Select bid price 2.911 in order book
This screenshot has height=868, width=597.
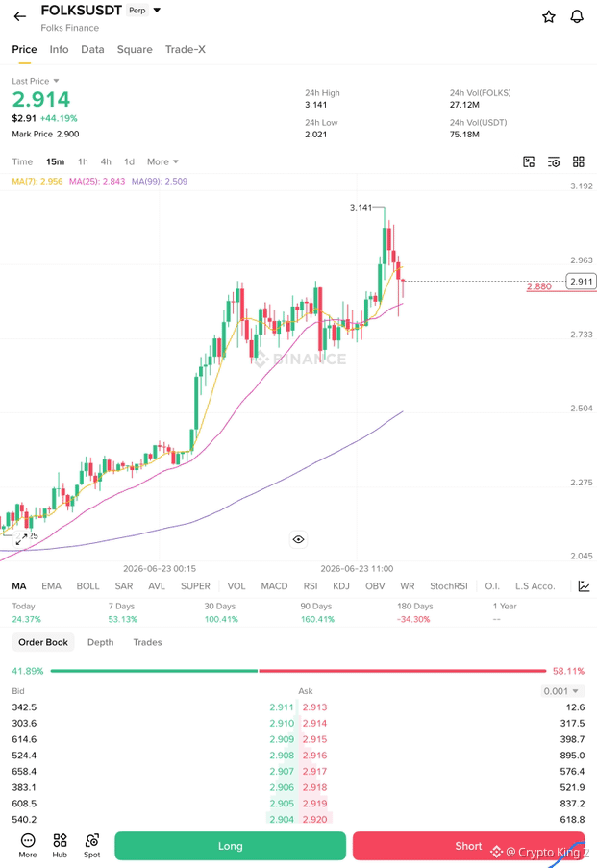282,707
